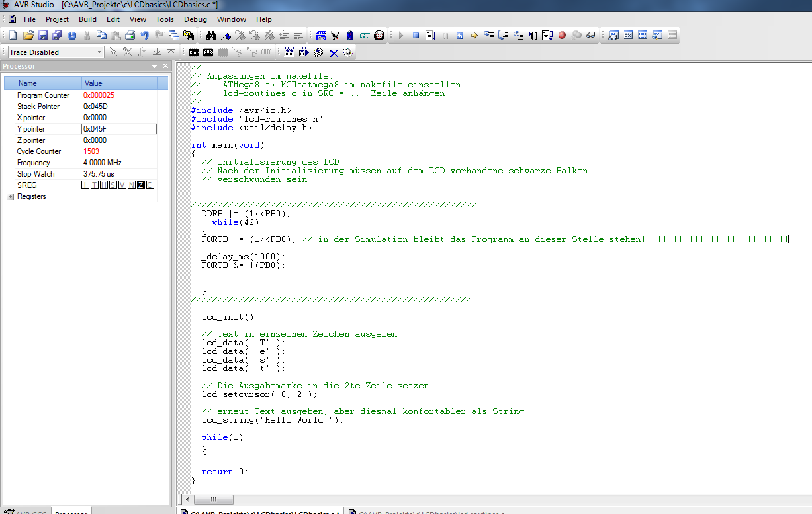This screenshot has width=812, height=514.
Task: Start debugging with the Run arrow
Action: pyautogui.click(x=401, y=35)
